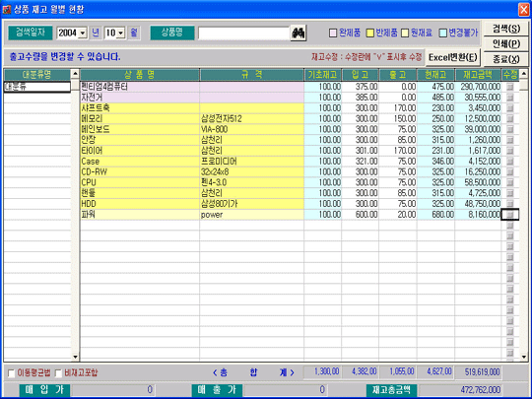Open the month 10 dropdown

[x=121, y=33]
